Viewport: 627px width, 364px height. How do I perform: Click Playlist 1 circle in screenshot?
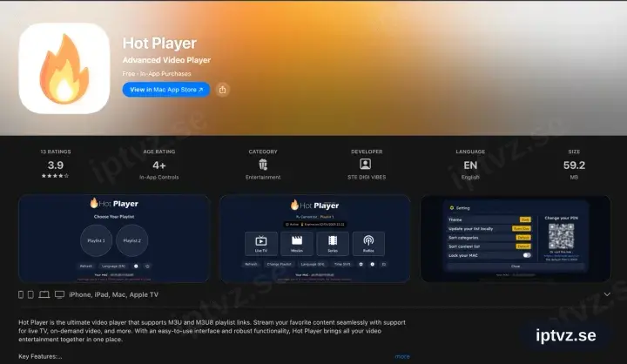(97, 240)
